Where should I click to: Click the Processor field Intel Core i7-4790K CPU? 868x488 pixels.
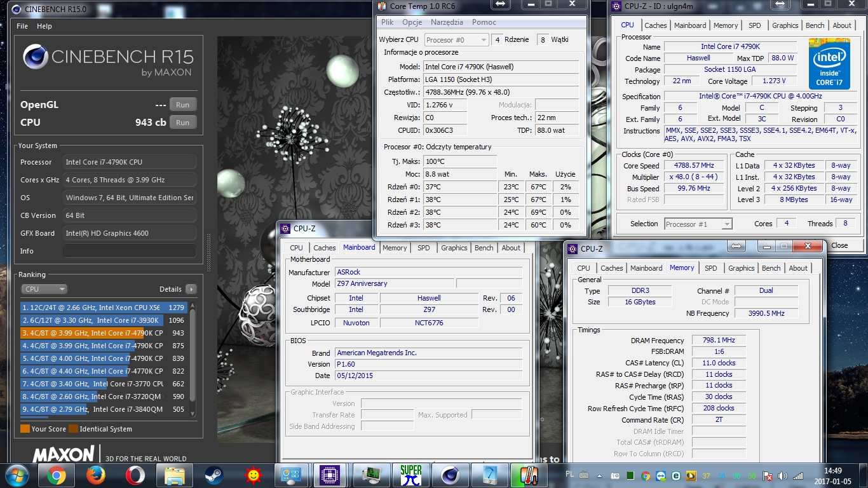(x=129, y=162)
